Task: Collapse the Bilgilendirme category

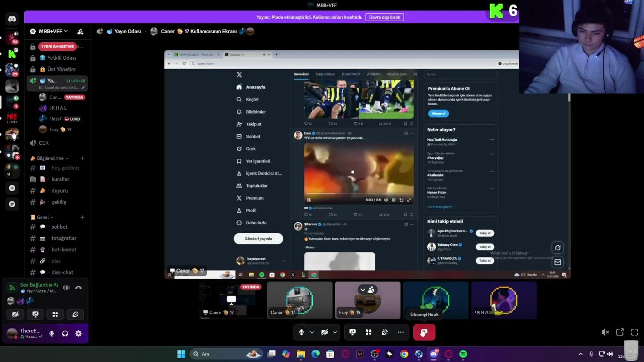Action: tap(50, 158)
